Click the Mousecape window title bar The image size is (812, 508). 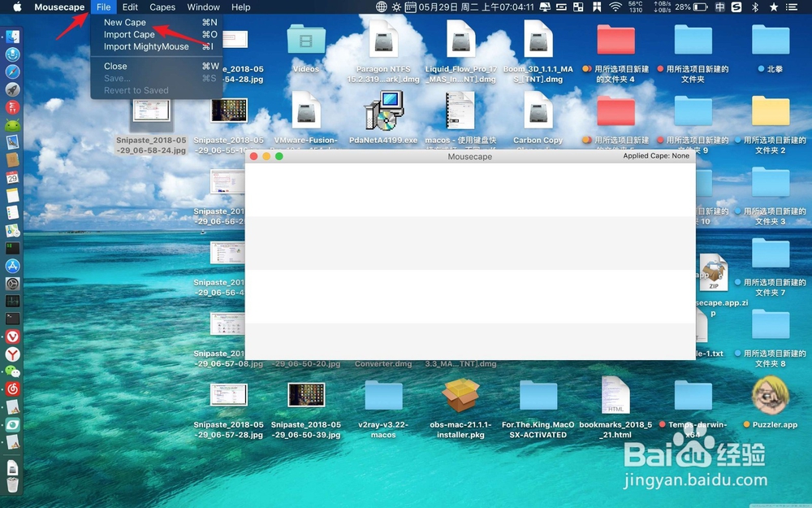tap(470, 156)
